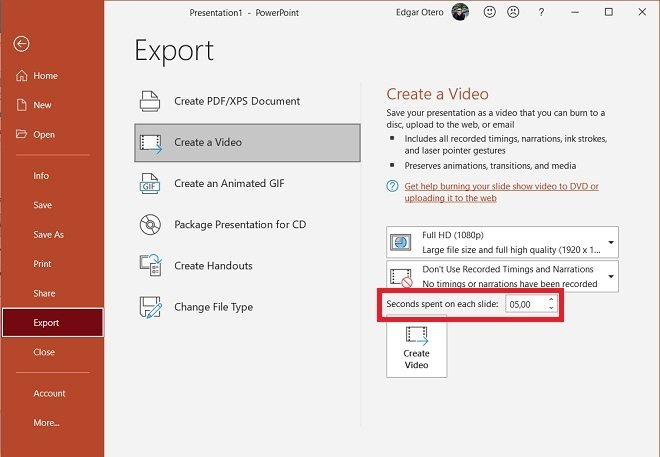
Task: Maximize the PowerPoint window
Action: click(x=609, y=12)
